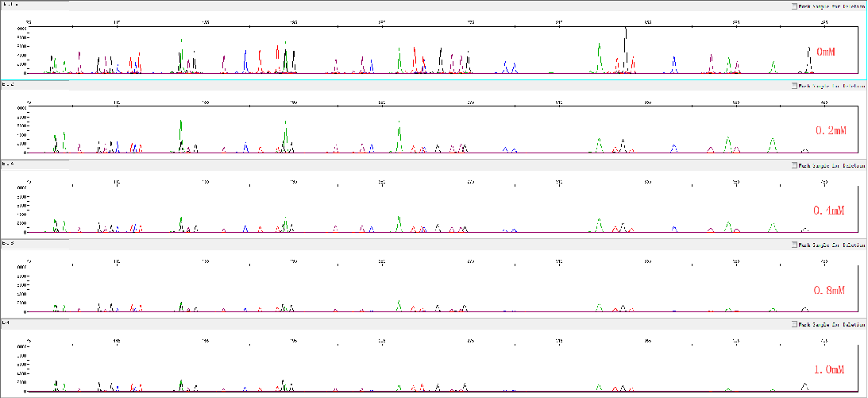The width and height of the screenshot is (868, 398).
Task: Check Mark Sample for Deletion in 0mM panel
Action: tap(794, 6)
